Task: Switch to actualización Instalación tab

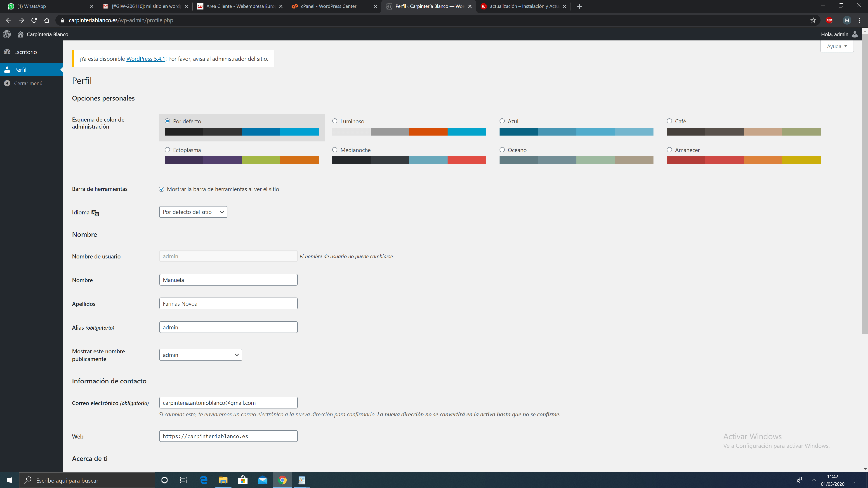Action: [523, 6]
